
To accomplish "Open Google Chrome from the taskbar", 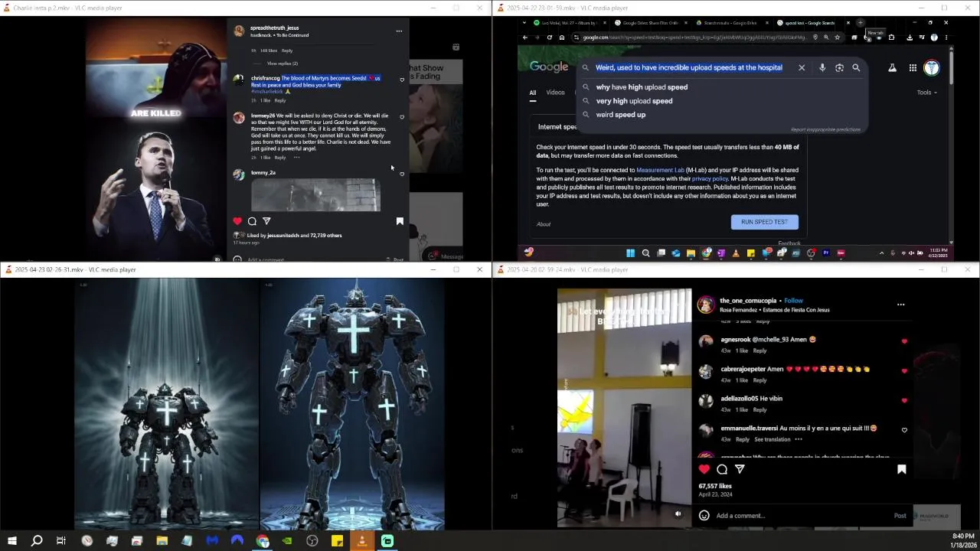I will click(x=263, y=541).
